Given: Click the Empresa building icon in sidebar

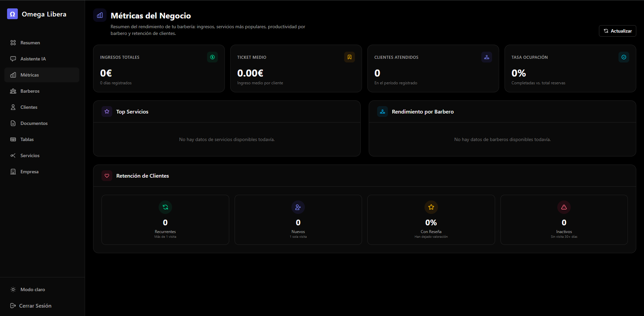Looking at the screenshot, I should coord(13,172).
